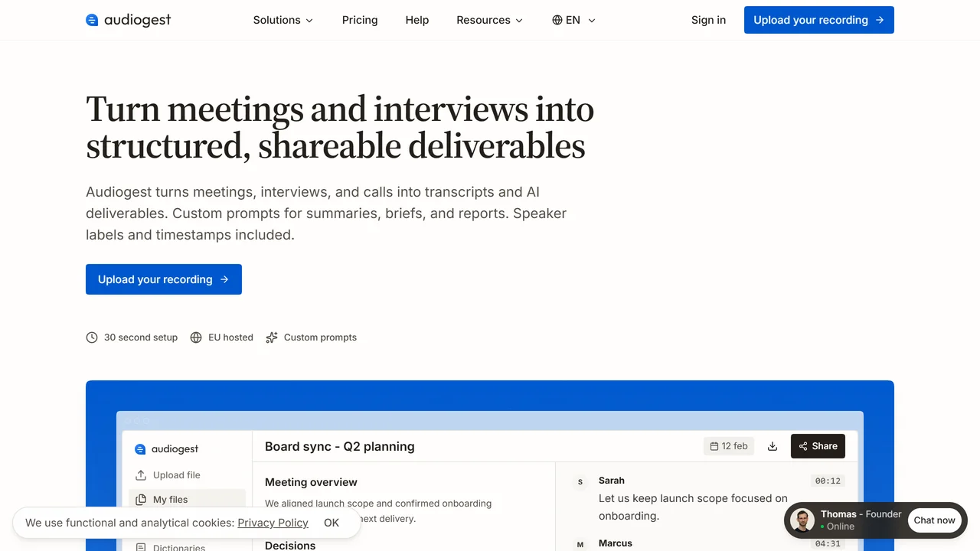
Task: Click Upload your recording in the header
Action: click(819, 20)
